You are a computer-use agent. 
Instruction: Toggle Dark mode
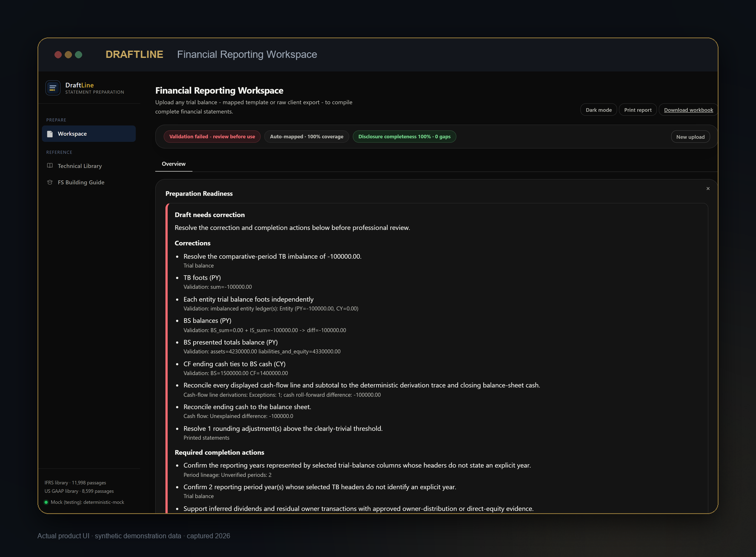click(x=598, y=110)
